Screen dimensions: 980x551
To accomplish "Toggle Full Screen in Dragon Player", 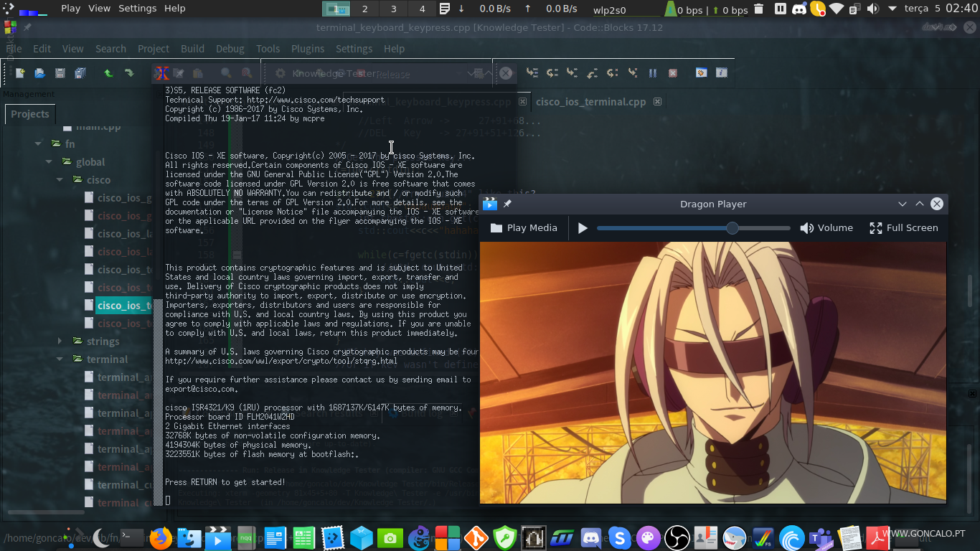I will coord(903,228).
